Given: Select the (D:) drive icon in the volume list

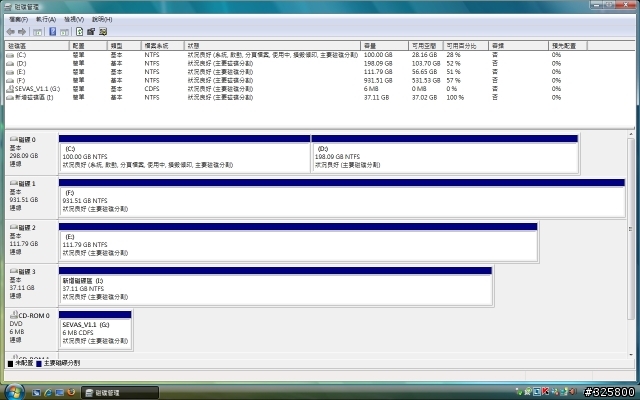Looking at the screenshot, I should click(10, 64).
